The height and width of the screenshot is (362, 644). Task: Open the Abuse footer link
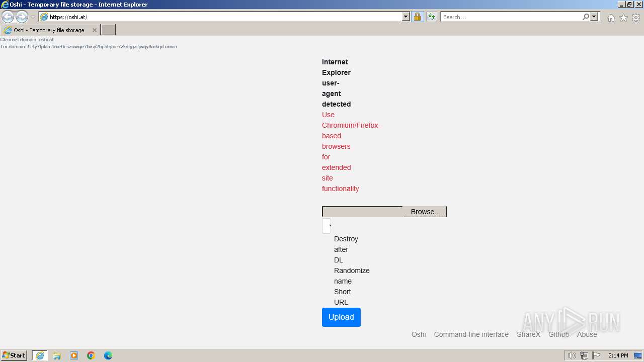coord(587,334)
